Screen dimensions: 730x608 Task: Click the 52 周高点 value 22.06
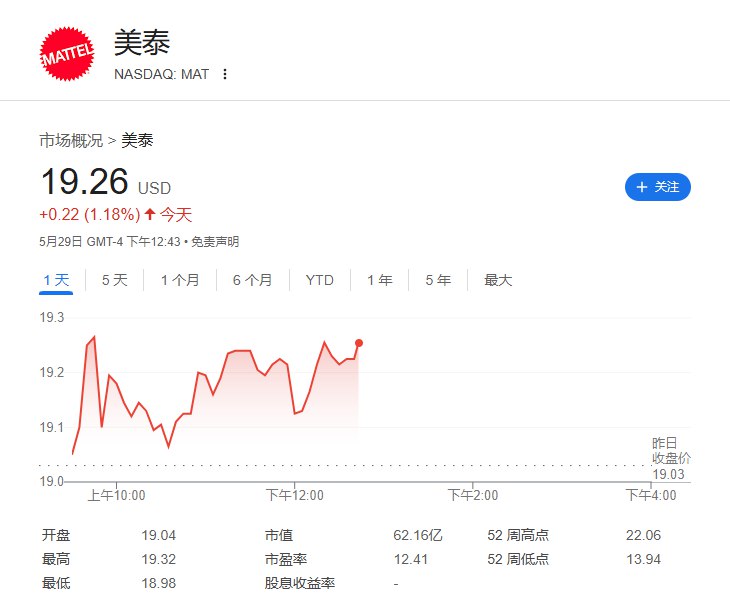643,535
